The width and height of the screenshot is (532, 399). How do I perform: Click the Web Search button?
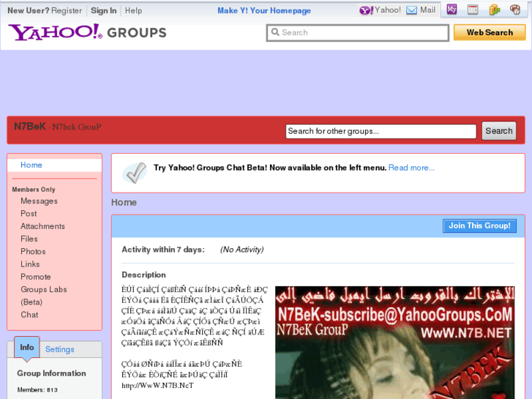coord(490,33)
